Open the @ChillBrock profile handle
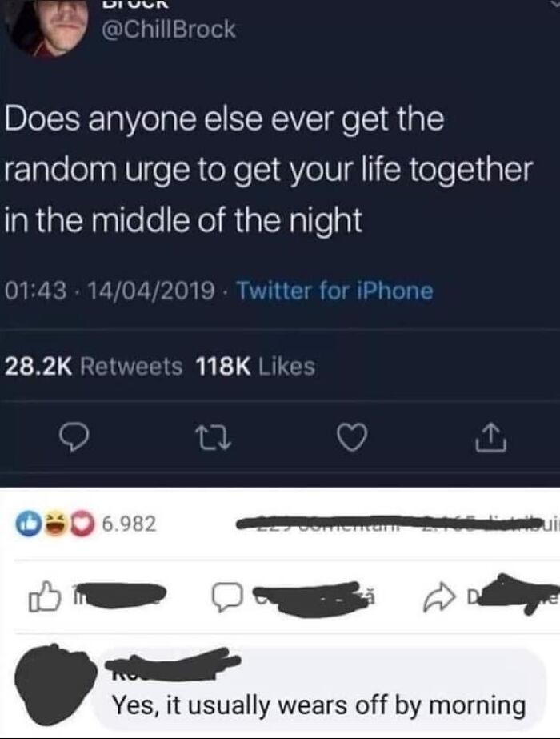 tap(169, 29)
